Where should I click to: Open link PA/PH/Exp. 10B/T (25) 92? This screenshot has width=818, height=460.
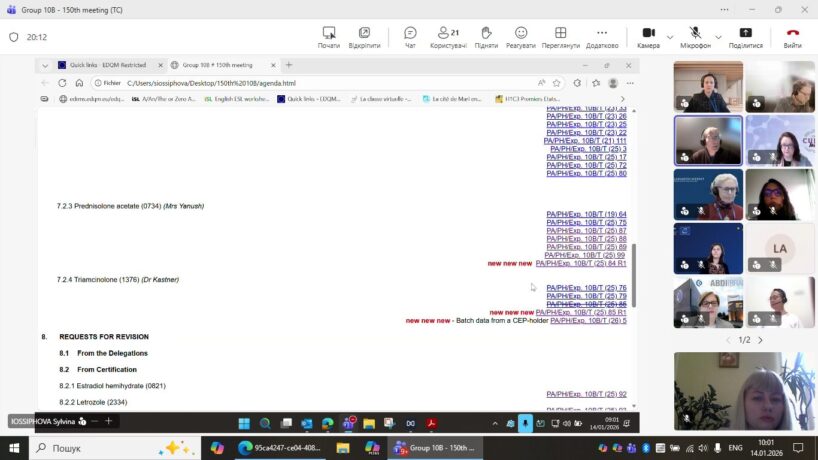point(586,394)
